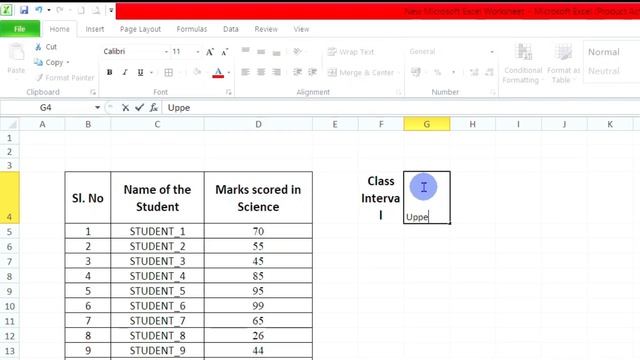640x360 pixels.
Task: Open the Clipboard dialog launcher
Action: click(93, 93)
